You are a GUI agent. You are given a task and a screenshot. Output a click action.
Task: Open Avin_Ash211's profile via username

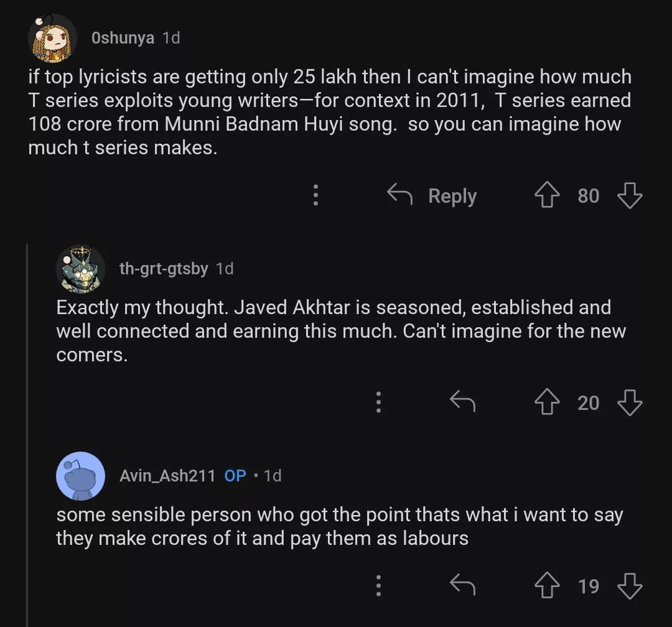[x=167, y=476]
